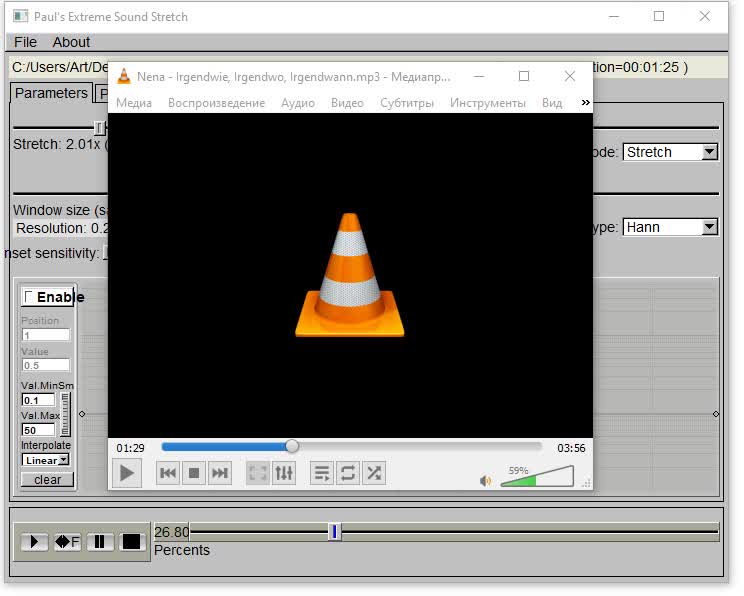Adjust the VLC volume slider at 59%
The width and height of the screenshot is (744, 596).
click(x=537, y=476)
